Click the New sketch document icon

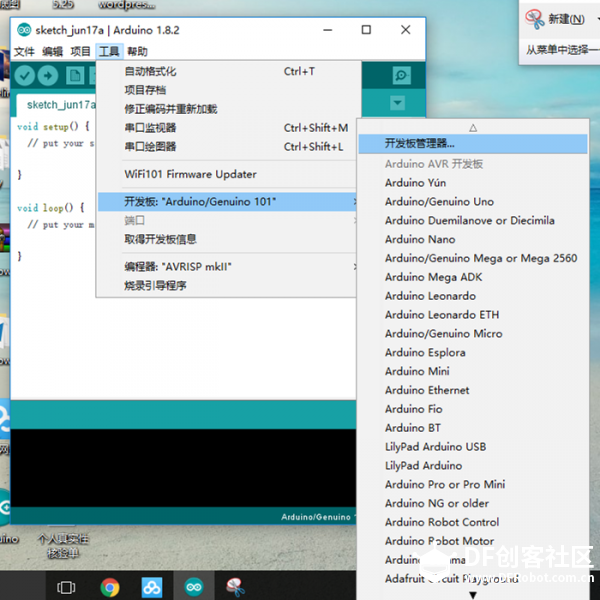point(75,76)
